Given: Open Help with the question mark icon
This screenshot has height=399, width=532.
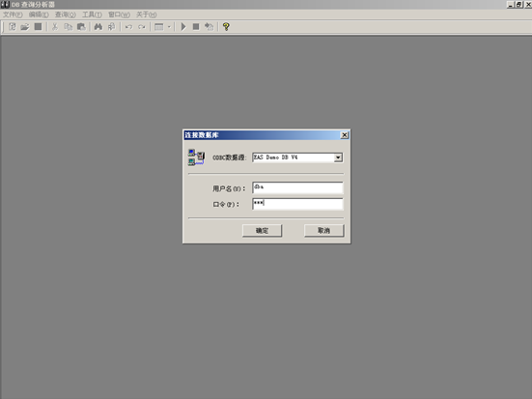Looking at the screenshot, I should point(226,26).
